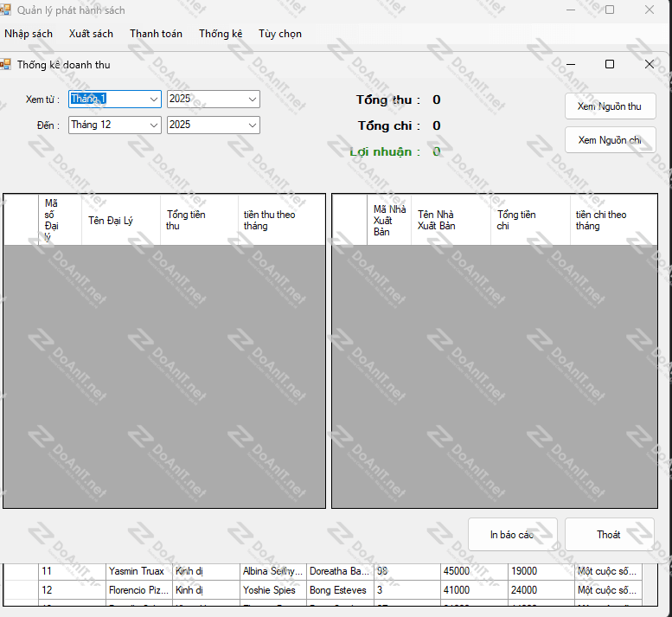The width and height of the screenshot is (672, 617).
Task: Click the Tổng thu label
Action: [387, 100]
